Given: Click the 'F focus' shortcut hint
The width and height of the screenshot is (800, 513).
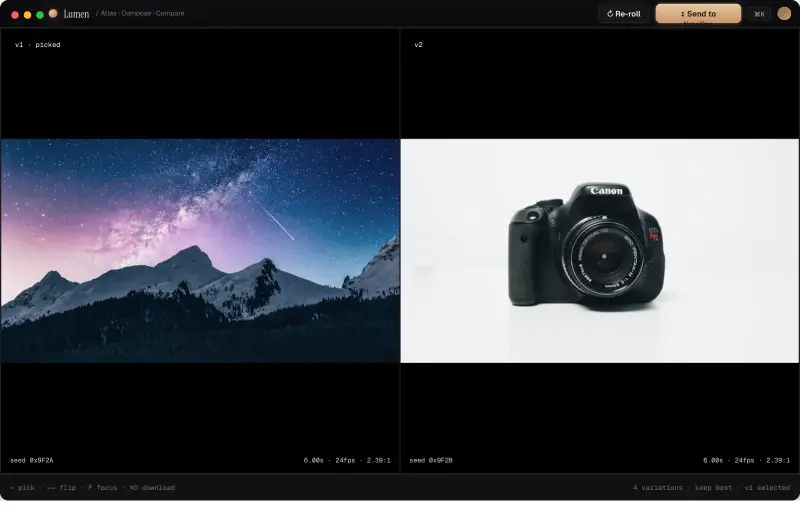Looking at the screenshot, I should [x=103, y=488].
